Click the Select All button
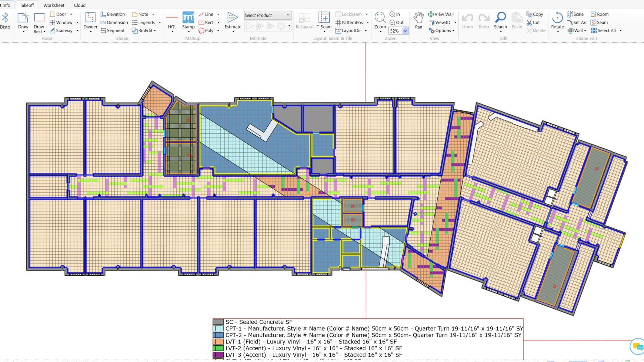Image resolution: width=644 pixels, height=362 pixels. [603, 31]
